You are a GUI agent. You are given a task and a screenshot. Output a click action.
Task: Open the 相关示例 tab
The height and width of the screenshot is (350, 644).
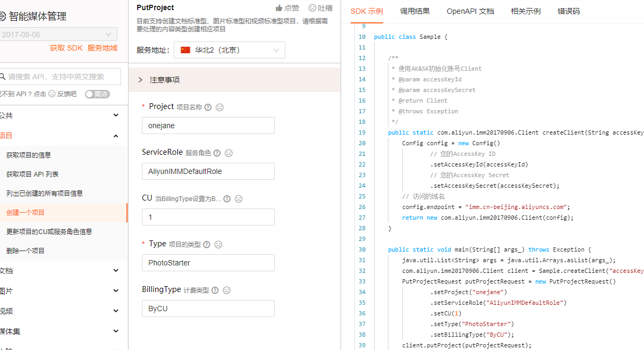[x=526, y=11]
